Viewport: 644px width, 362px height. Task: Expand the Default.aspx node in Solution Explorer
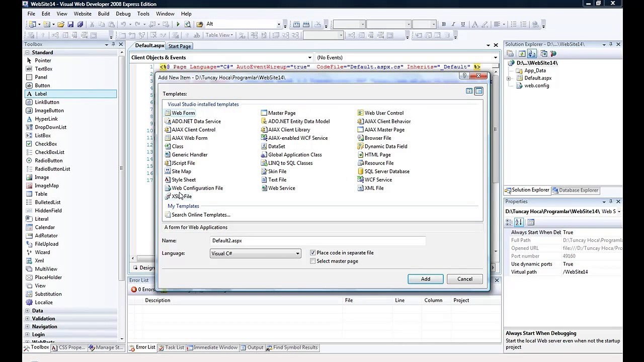(509, 78)
